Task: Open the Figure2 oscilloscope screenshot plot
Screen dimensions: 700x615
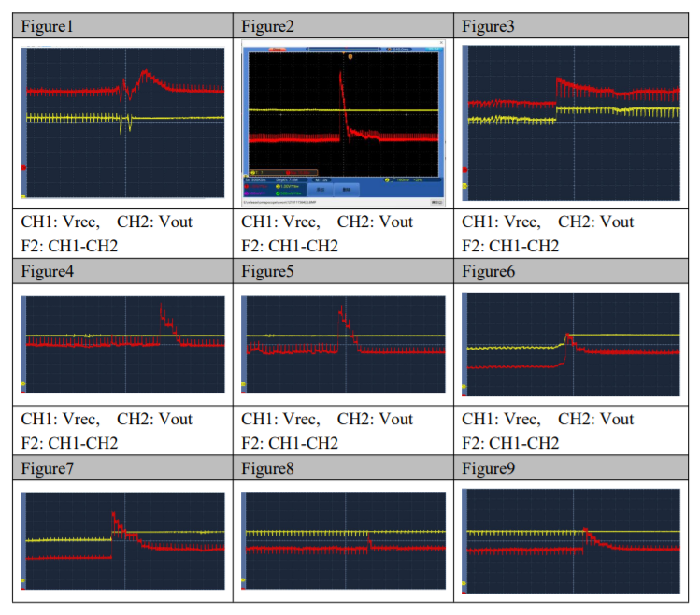Action: click(x=343, y=114)
